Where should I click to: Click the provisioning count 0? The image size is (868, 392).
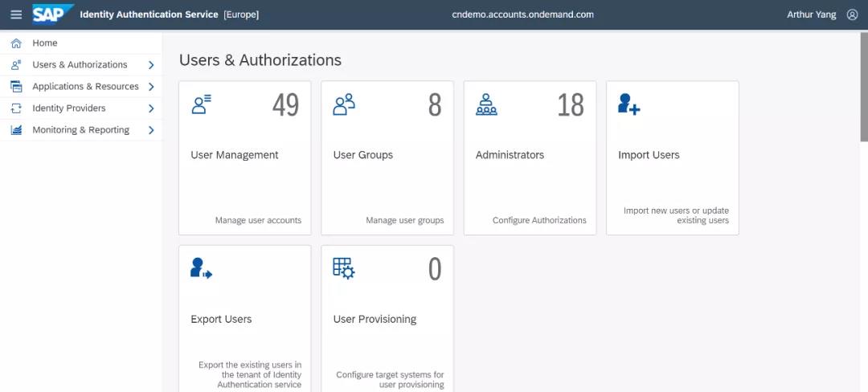tap(435, 269)
